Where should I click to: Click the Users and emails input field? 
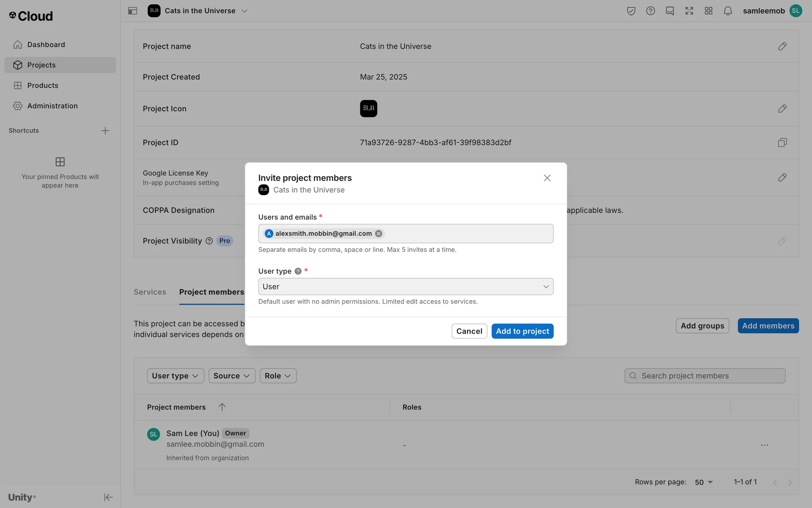point(465,234)
